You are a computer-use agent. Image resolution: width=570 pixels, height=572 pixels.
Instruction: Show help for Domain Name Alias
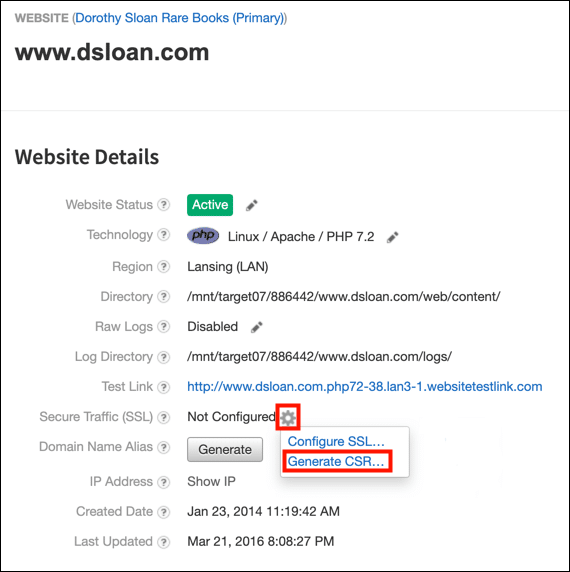pos(163,447)
